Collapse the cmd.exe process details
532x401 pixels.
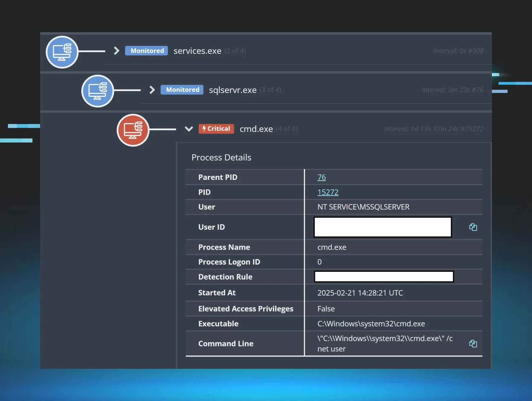coord(189,129)
